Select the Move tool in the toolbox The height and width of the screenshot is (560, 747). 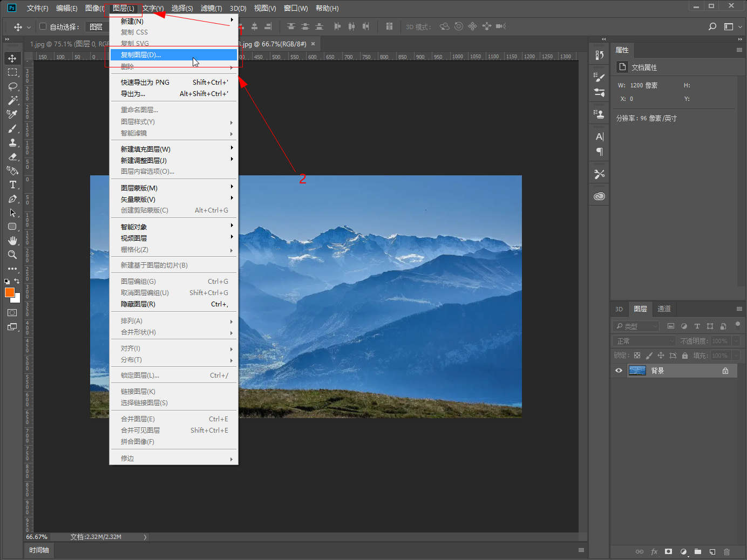point(12,58)
